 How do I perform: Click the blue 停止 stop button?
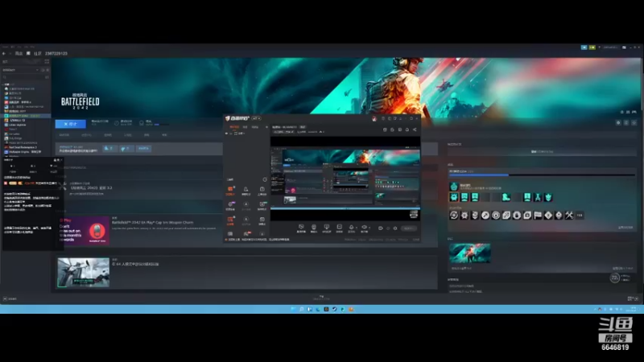(71, 124)
